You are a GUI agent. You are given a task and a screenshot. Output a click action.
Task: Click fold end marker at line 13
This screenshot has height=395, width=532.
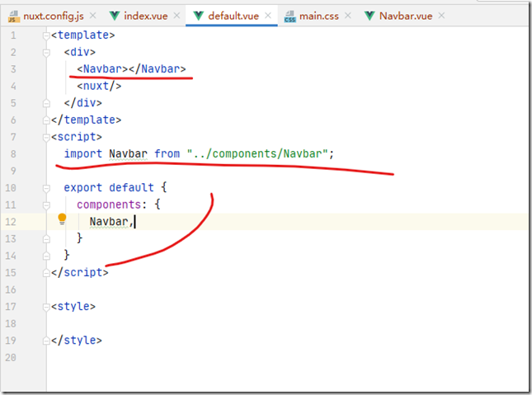pos(46,239)
